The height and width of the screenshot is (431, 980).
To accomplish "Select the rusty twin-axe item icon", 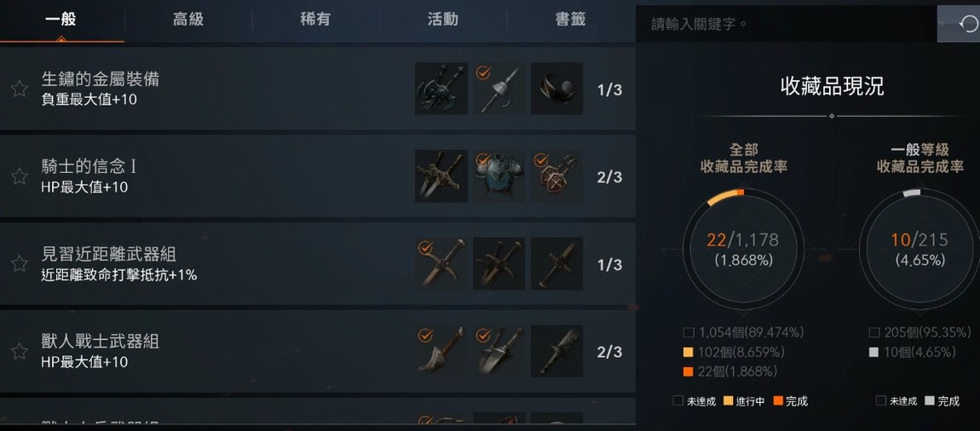I will (x=441, y=89).
